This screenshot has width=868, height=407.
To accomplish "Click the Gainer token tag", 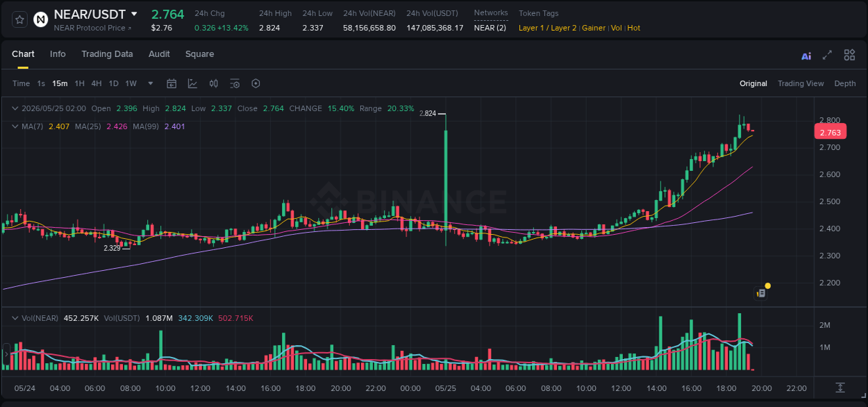I will click(x=594, y=28).
